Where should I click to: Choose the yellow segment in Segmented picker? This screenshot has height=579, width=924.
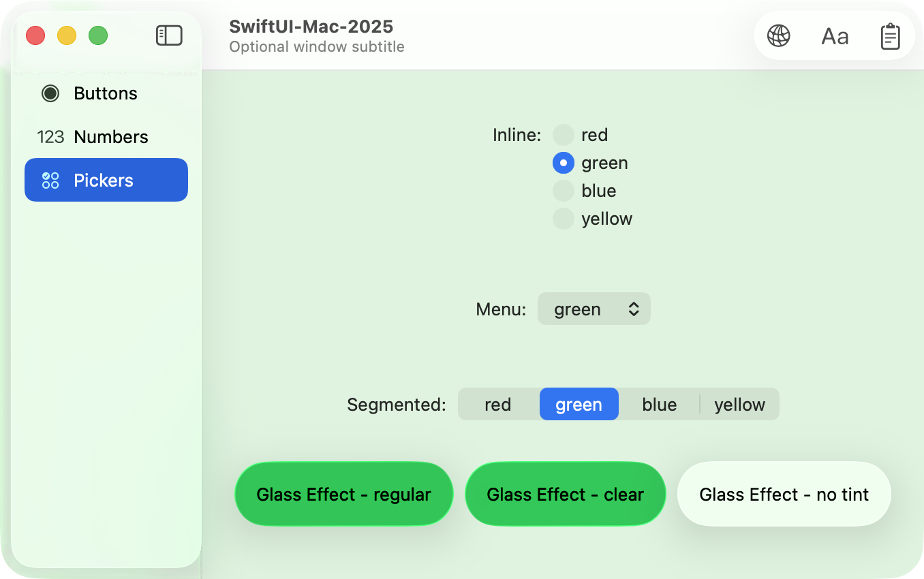coord(739,405)
